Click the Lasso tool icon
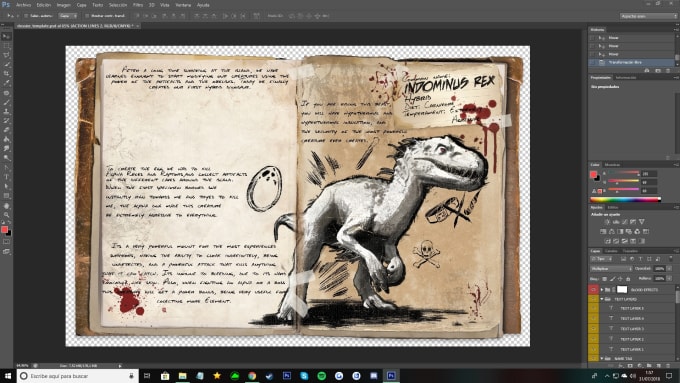 [x=6, y=55]
